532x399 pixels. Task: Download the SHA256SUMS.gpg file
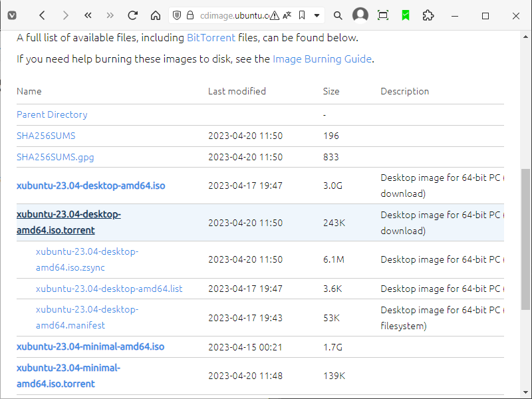pyautogui.click(x=55, y=157)
